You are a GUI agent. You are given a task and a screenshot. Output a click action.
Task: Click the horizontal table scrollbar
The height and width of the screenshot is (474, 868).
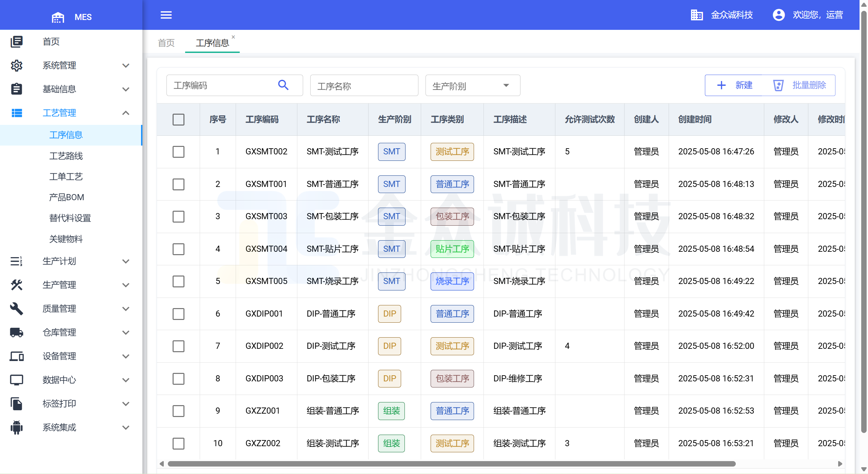[x=451, y=464]
